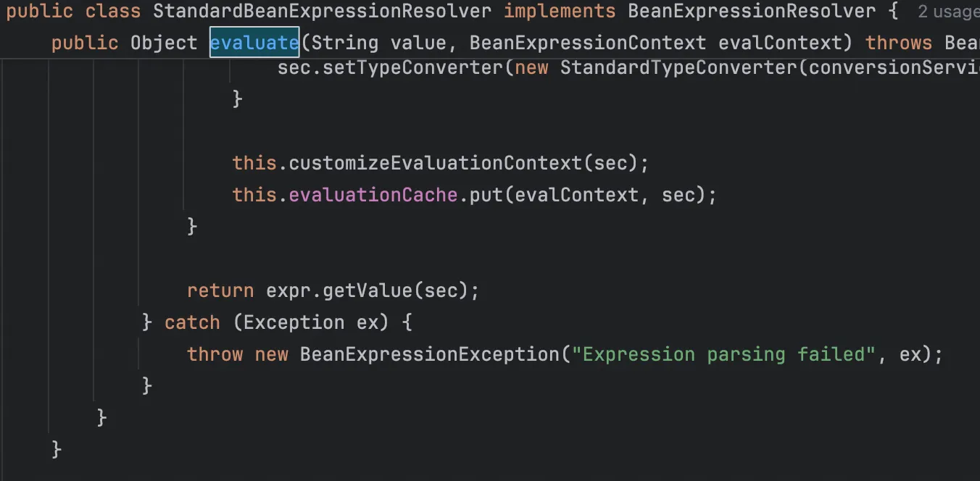Click the catch keyword
The height and width of the screenshot is (481, 980).
pyautogui.click(x=192, y=322)
